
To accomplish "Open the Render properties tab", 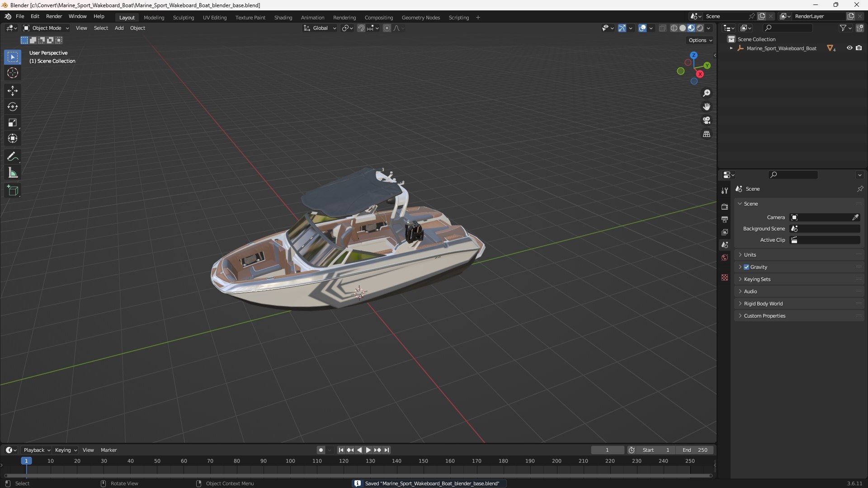I will [725, 206].
